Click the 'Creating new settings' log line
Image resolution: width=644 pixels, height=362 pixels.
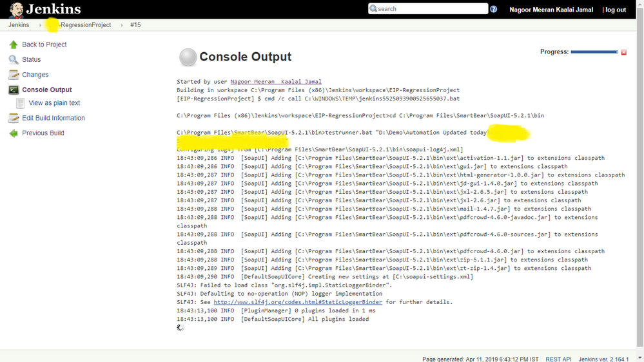click(325, 276)
